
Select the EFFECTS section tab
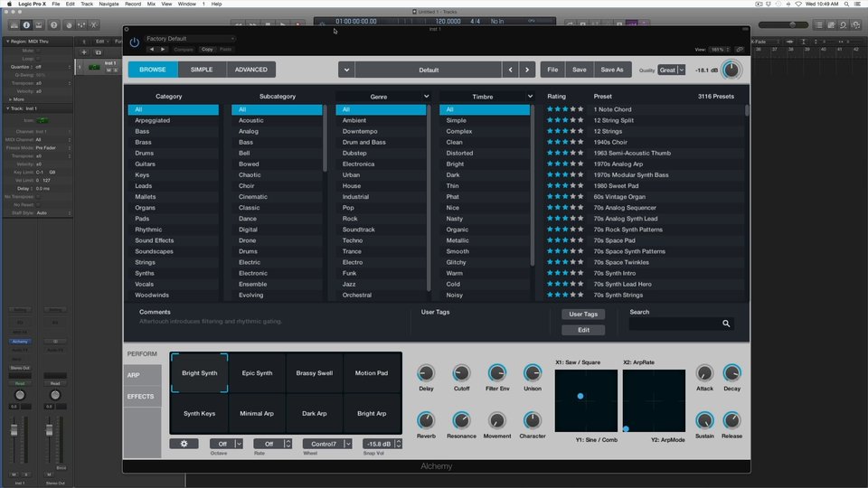pos(142,397)
